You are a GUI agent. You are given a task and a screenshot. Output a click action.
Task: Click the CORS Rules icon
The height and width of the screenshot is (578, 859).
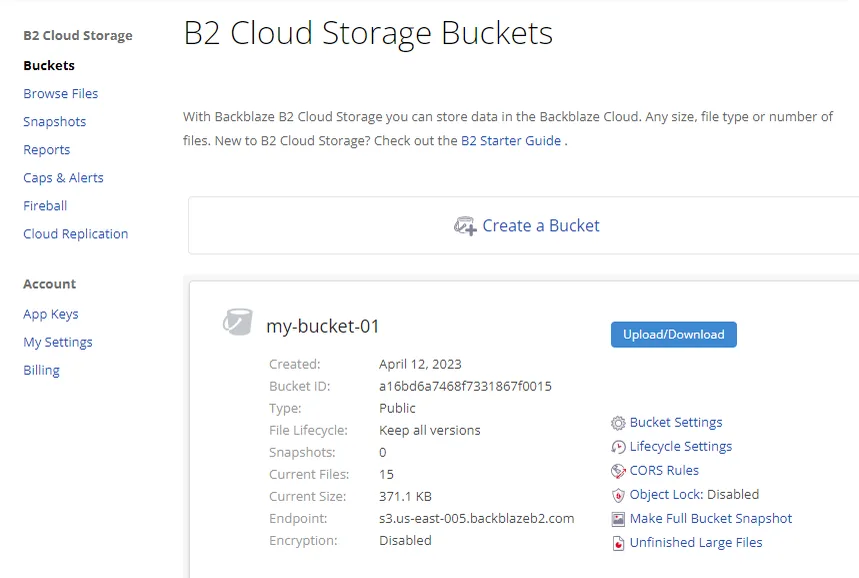618,471
